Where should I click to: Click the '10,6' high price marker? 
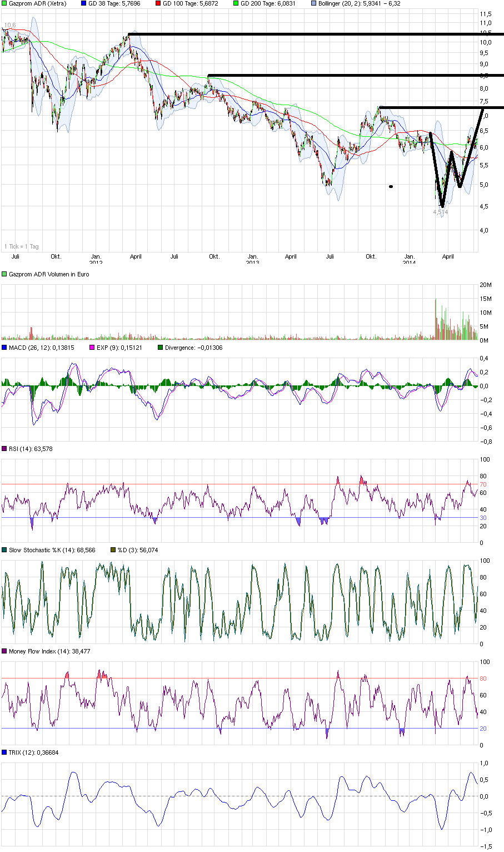coord(9,25)
